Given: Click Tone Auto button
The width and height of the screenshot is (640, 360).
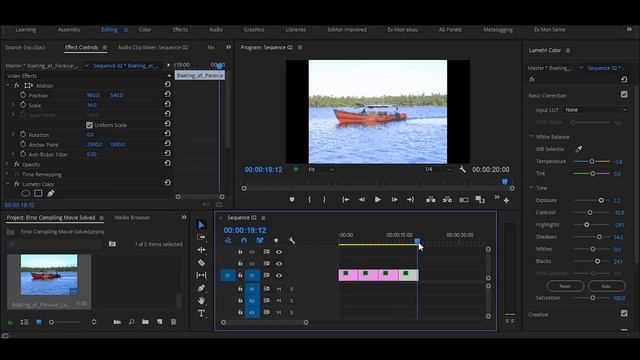Looking at the screenshot, I should tap(607, 286).
